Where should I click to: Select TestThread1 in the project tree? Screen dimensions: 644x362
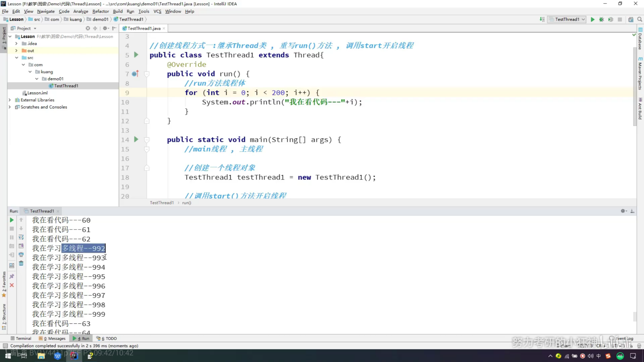pyautogui.click(x=66, y=86)
